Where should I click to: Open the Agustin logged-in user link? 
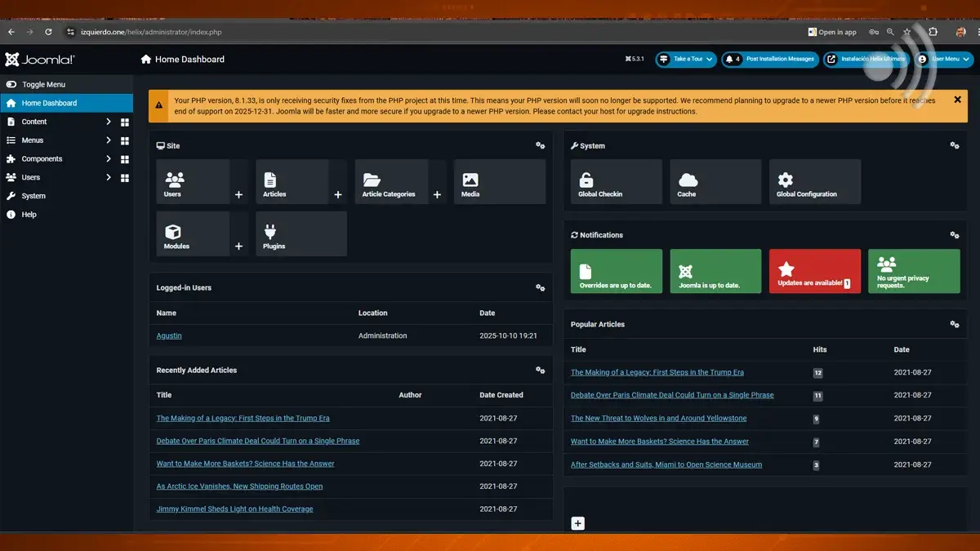coord(168,335)
